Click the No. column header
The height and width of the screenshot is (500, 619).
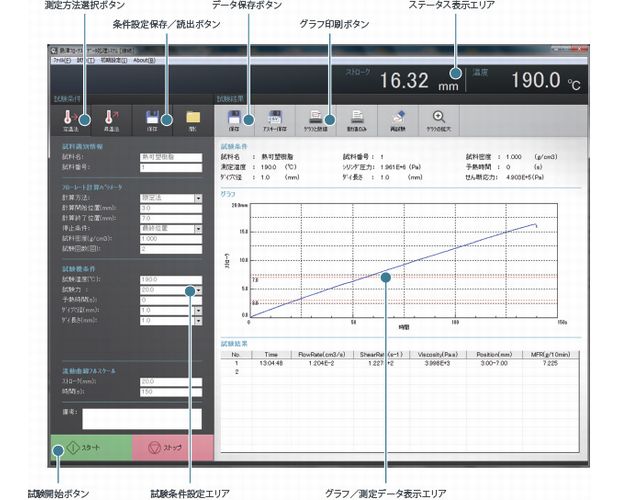tap(236, 354)
